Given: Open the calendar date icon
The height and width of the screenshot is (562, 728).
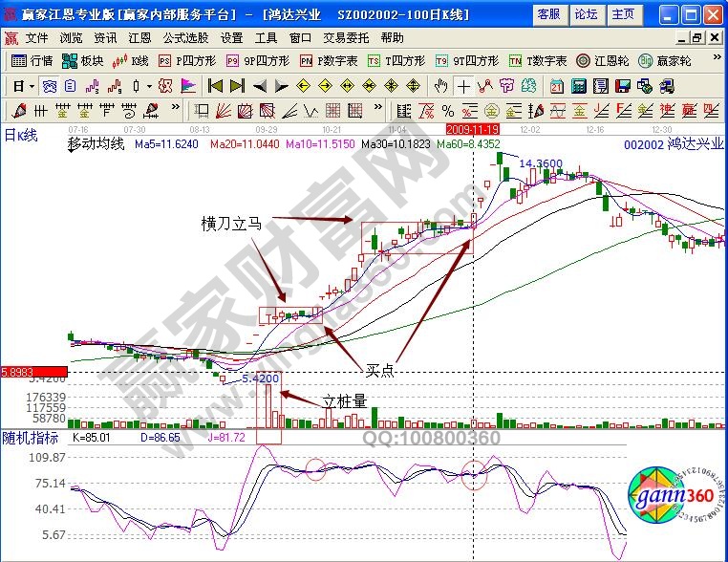Looking at the screenshot, I should coord(557,85).
